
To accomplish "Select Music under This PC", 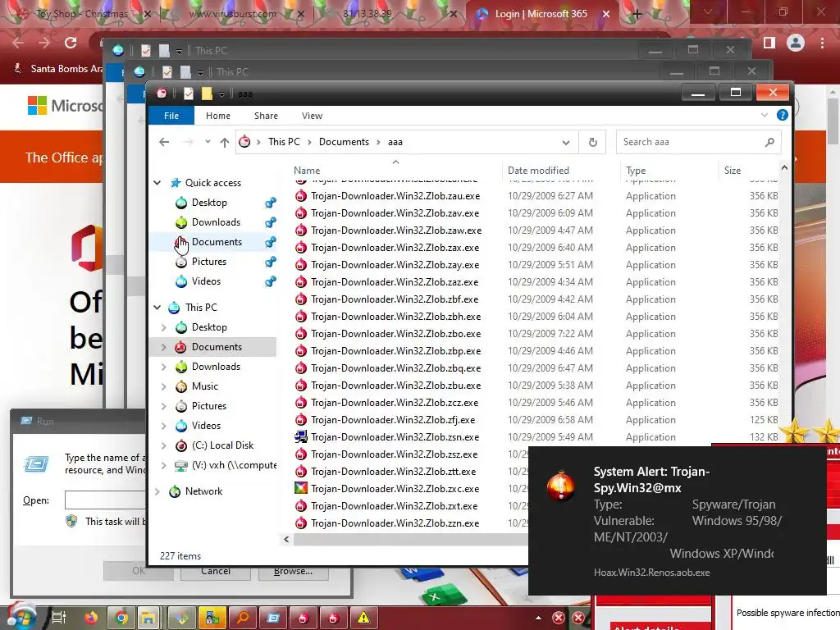I will 204,386.
